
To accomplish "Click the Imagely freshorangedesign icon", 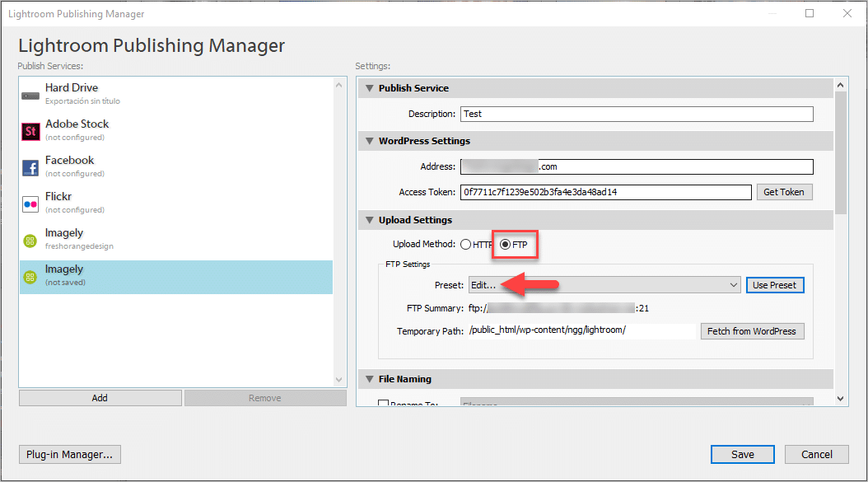I will [30, 241].
